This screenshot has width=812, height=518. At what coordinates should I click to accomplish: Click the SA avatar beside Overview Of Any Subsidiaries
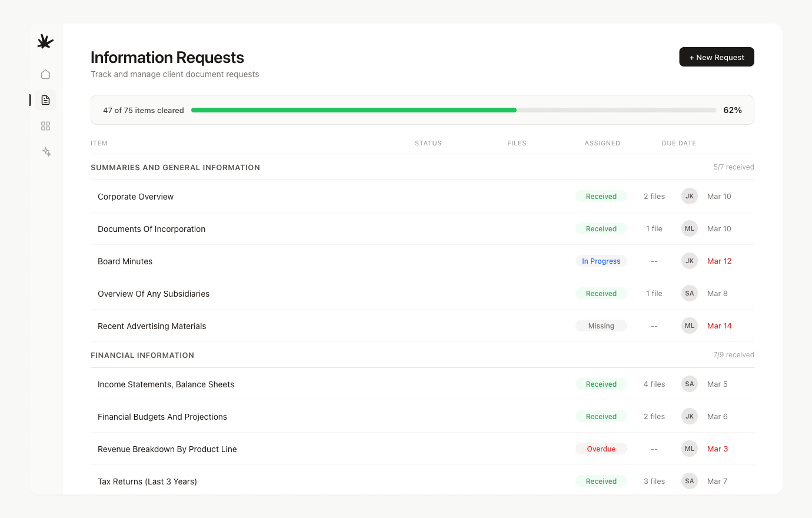(x=689, y=293)
